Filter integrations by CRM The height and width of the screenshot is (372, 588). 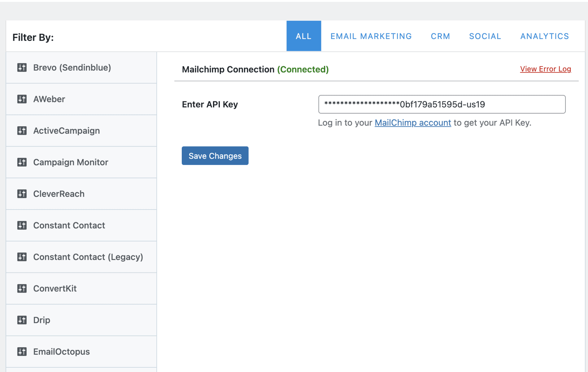click(x=440, y=36)
